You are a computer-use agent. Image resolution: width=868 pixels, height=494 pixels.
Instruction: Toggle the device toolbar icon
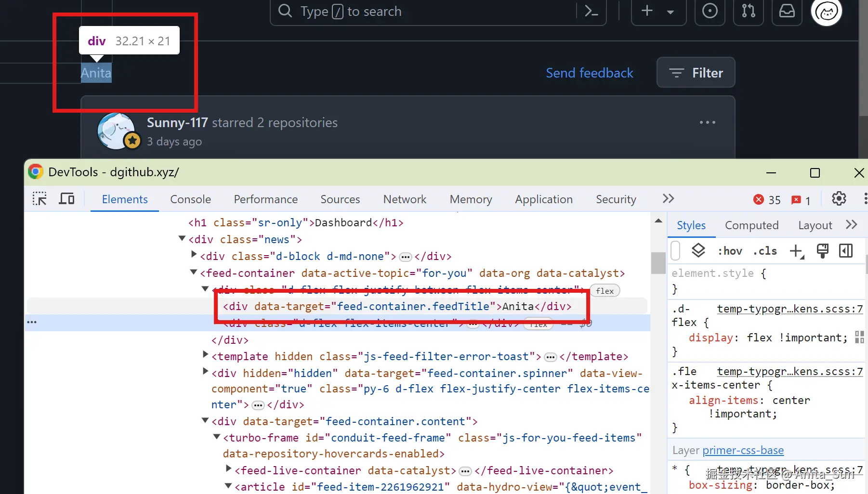click(66, 199)
